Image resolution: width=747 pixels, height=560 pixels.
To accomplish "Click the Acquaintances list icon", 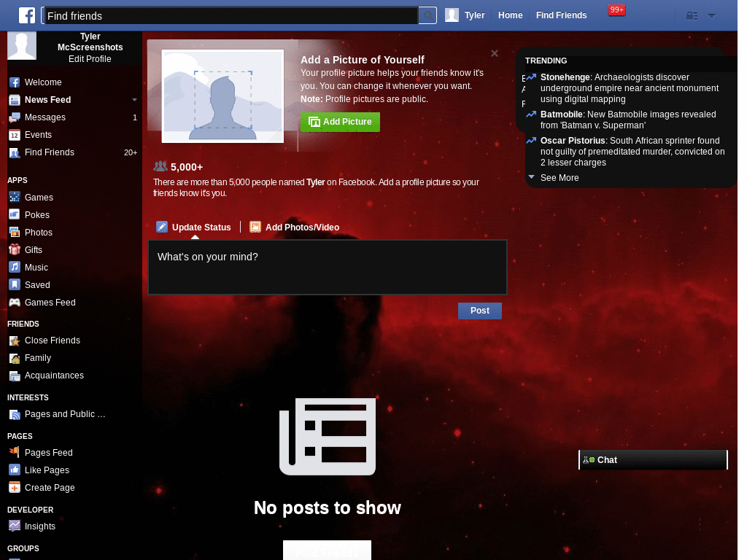I will [15, 376].
